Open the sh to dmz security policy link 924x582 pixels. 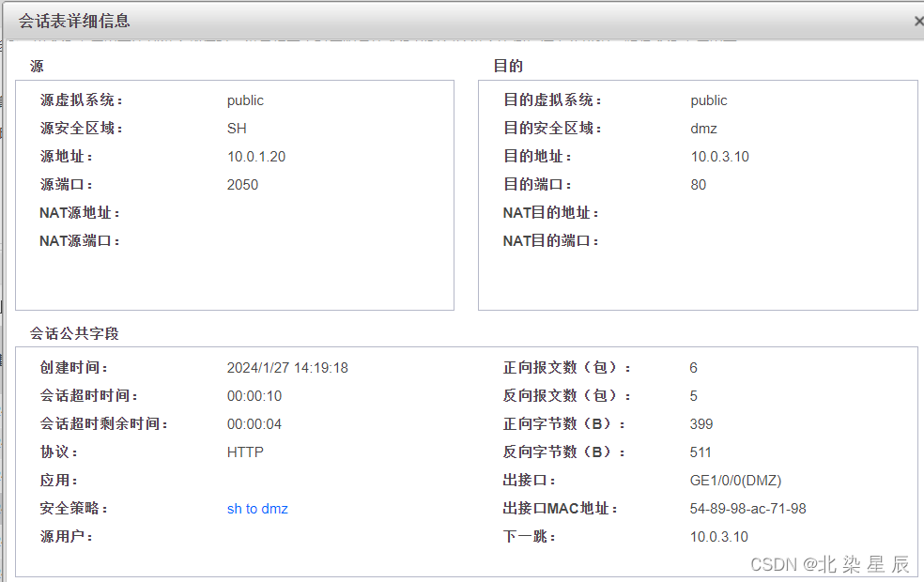(256, 508)
